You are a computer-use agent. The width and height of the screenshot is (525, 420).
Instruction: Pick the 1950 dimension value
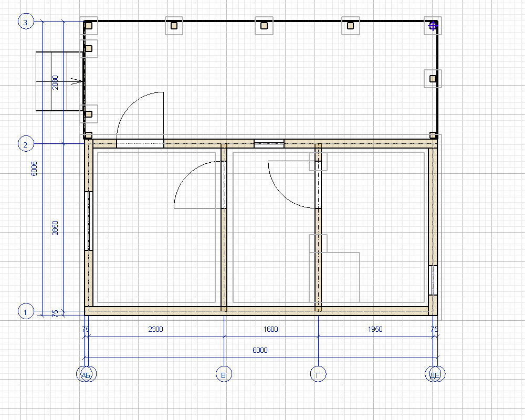point(375,329)
